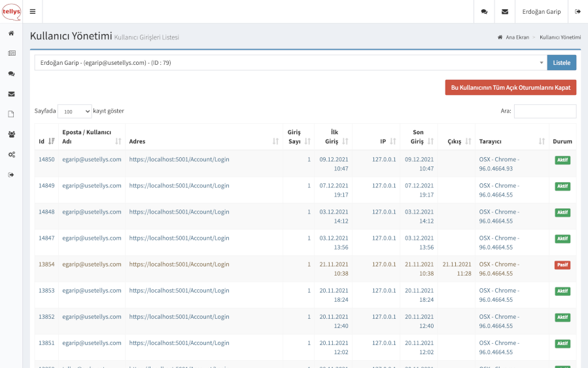Open the envelope icon in the left sidebar
The height and width of the screenshot is (368, 588).
pyautogui.click(x=11, y=94)
